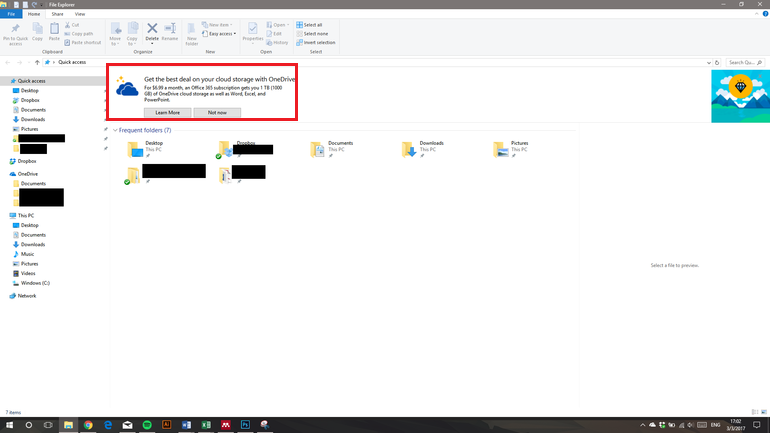Open the Desktop folder in Frequent folders
The width and height of the screenshot is (770, 433).
[x=145, y=149]
